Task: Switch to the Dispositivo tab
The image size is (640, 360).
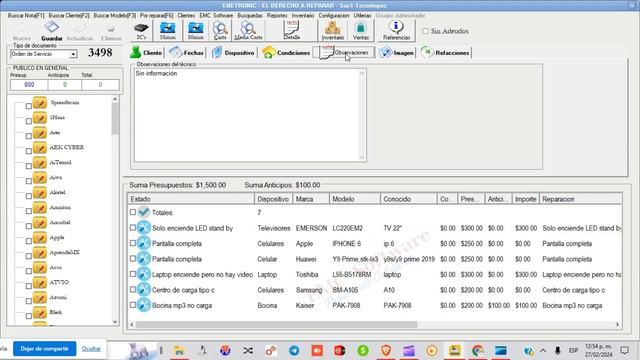Action: [x=233, y=53]
